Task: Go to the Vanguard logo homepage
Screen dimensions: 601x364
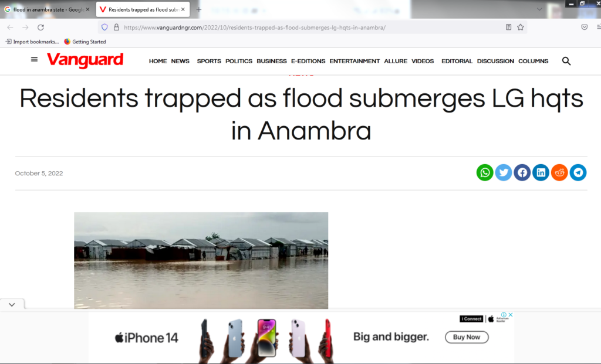Action: pyautogui.click(x=85, y=60)
